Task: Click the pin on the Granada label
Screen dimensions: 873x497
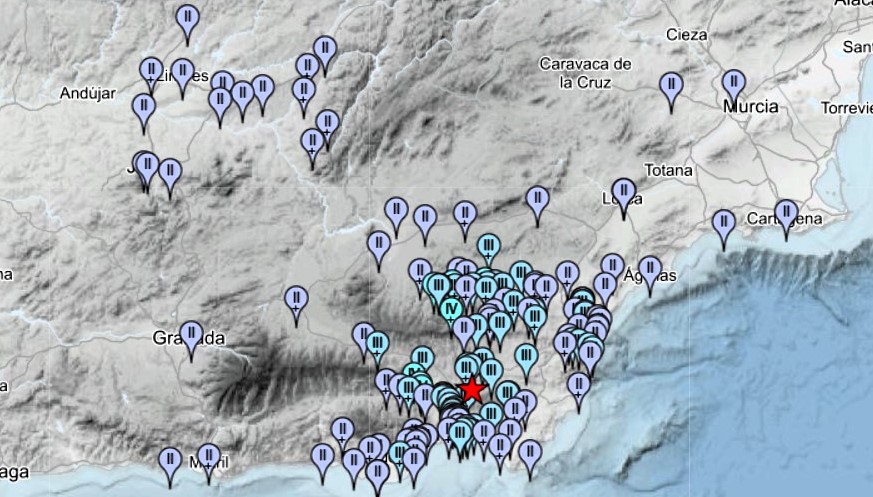Action: [x=191, y=335]
